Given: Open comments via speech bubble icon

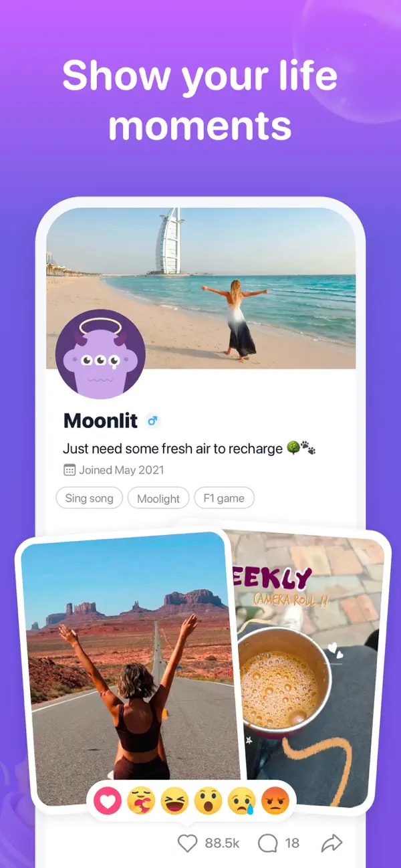Looking at the screenshot, I should tap(268, 843).
